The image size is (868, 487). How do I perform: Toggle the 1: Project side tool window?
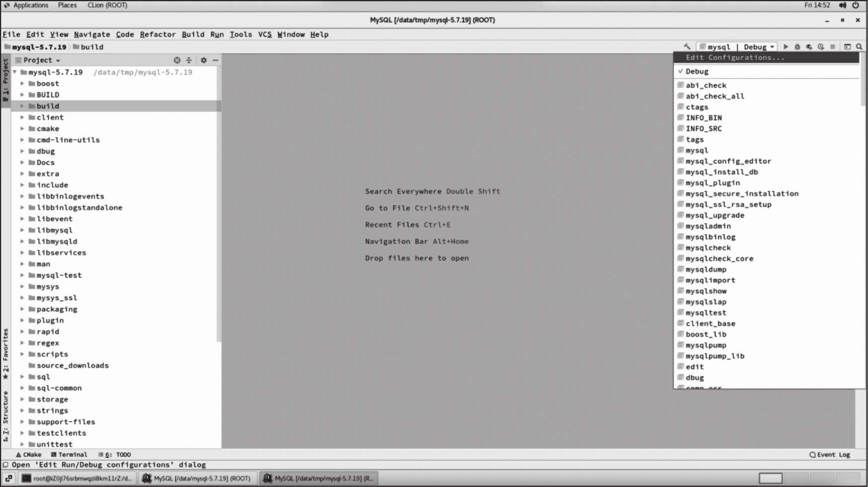[5, 79]
